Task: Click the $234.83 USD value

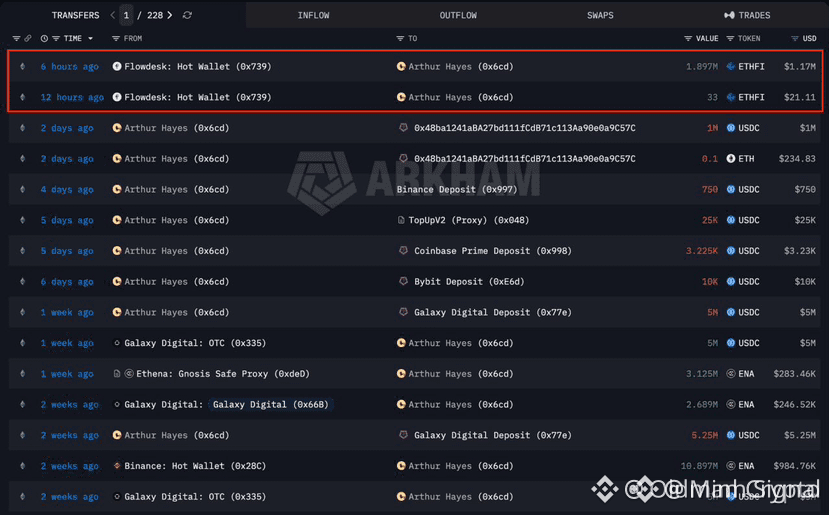Action: click(797, 159)
